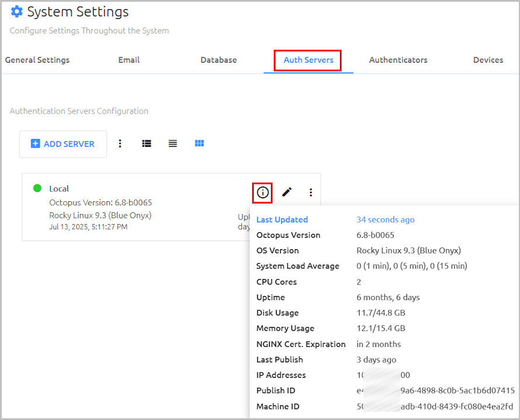Click the Octopus Version value in popup
Viewport: 520px width, 420px height.
[x=376, y=235]
